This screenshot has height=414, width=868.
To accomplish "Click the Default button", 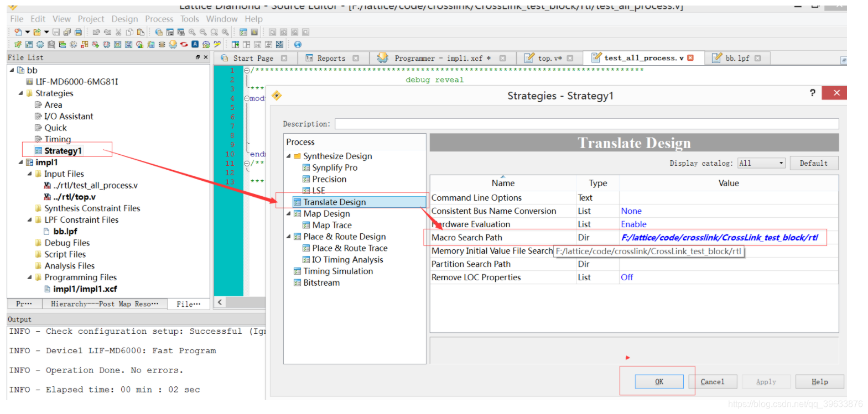I will [813, 163].
